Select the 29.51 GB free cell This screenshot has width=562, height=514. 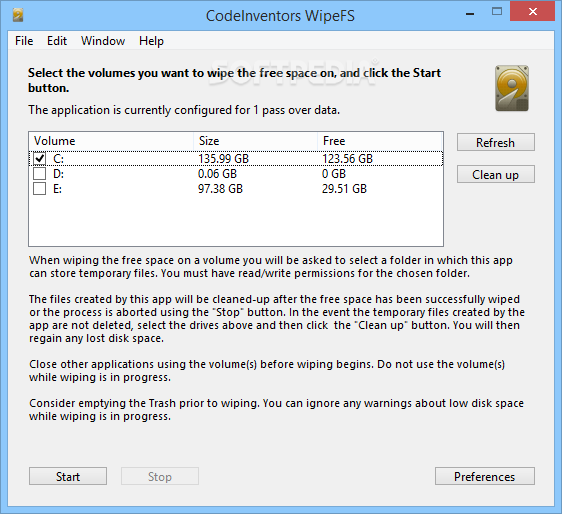[344, 189]
